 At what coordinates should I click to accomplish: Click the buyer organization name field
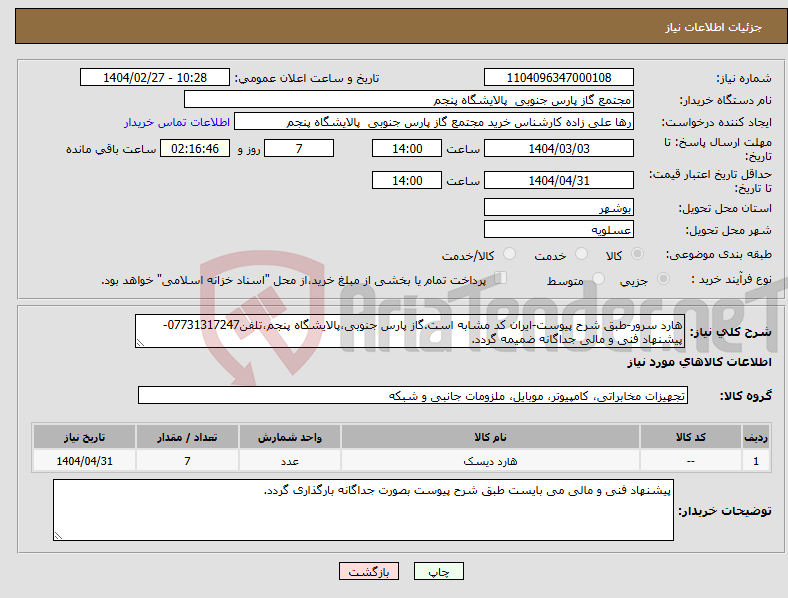point(409,99)
